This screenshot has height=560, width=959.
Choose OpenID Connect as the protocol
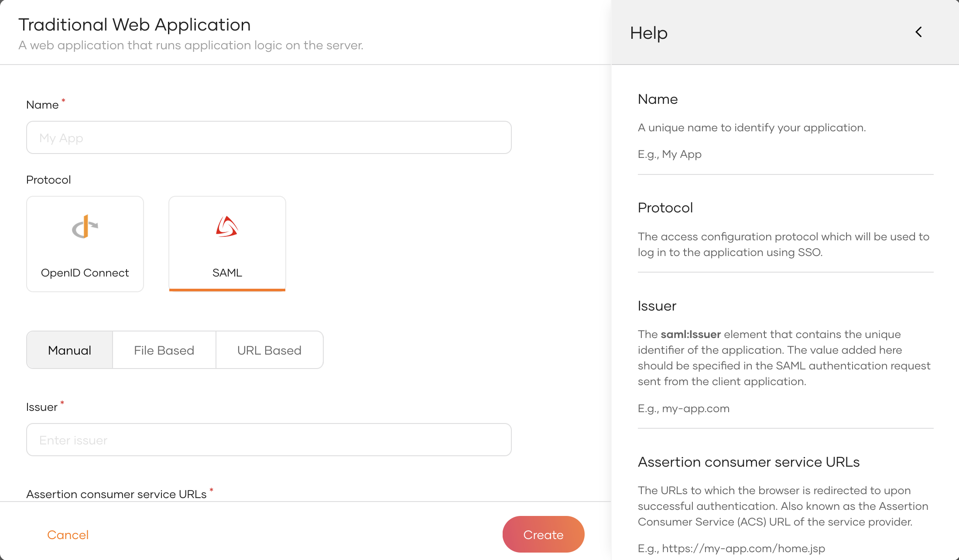tap(85, 243)
